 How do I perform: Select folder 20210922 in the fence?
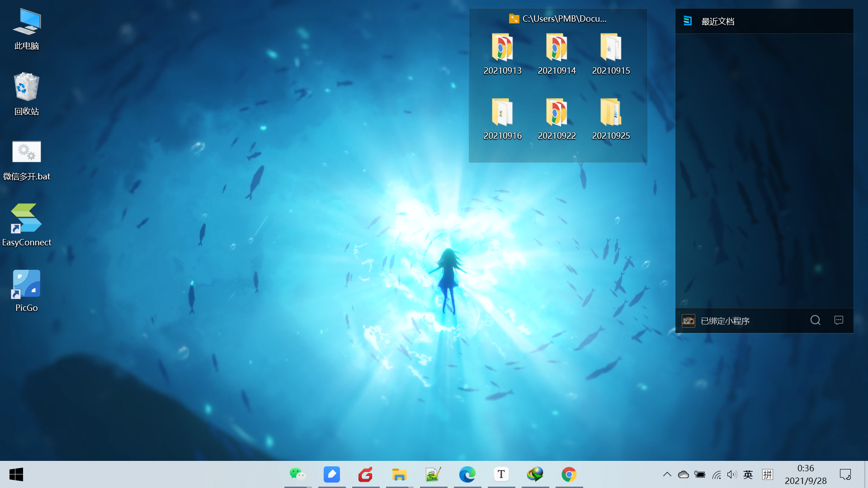(x=557, y=119)
